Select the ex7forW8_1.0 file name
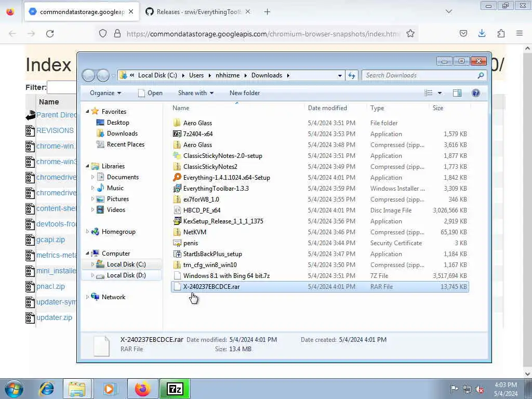 201,199
